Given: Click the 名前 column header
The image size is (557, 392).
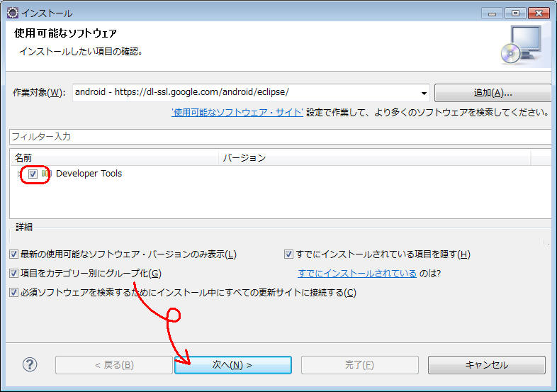Looking at the screenshot, I should pyautogui.click(x=113, y=157).
